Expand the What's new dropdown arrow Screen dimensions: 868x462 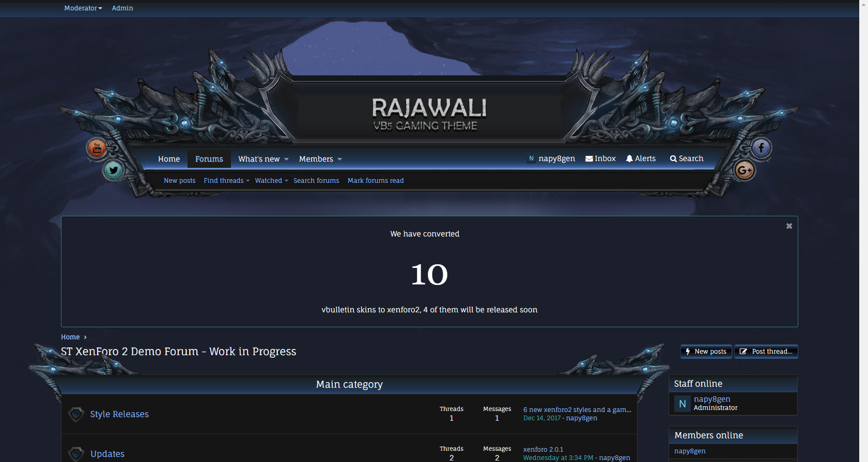pyautogui.click(x=286, y=159)
